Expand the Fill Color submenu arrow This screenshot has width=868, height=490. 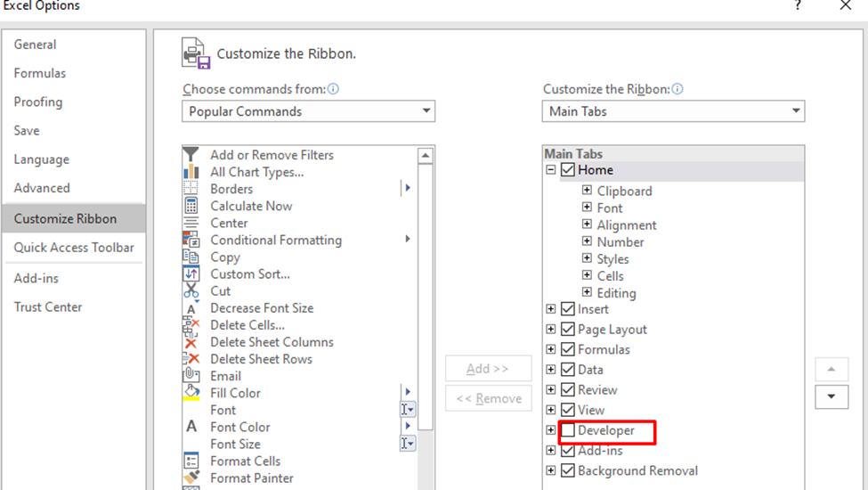tap(408, 392)
